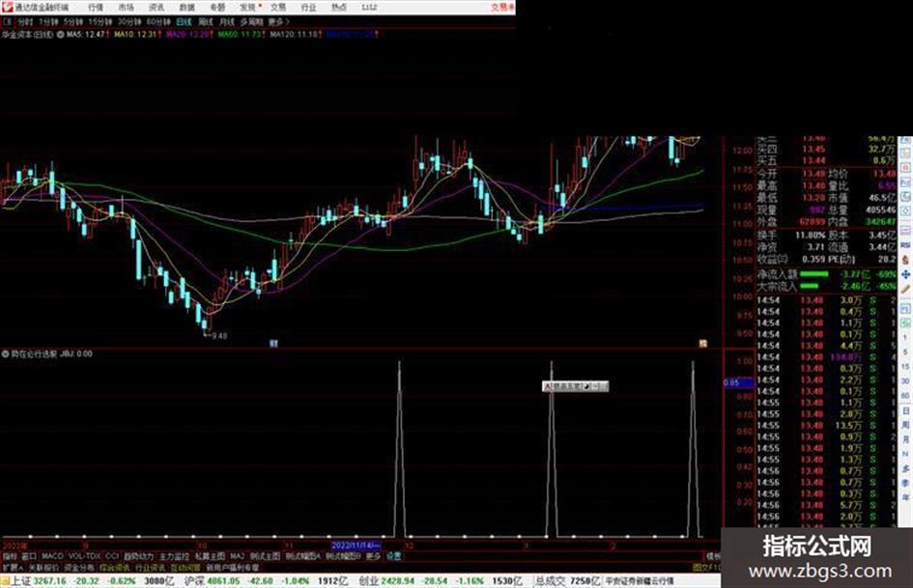Screen dimensions: 913x588
Task: Click the 设置 settings button
Action: pyautogui.click(x=394, y=556)
